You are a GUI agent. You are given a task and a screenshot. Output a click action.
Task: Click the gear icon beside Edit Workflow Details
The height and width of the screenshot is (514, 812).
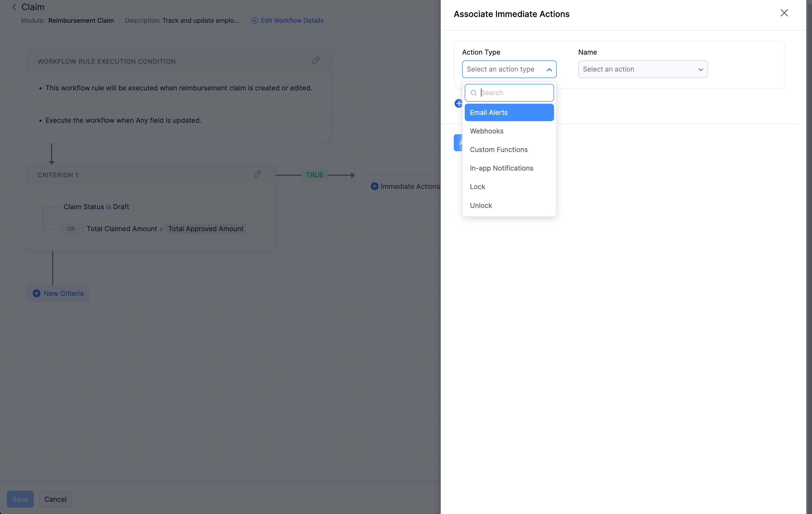(255, 21)
